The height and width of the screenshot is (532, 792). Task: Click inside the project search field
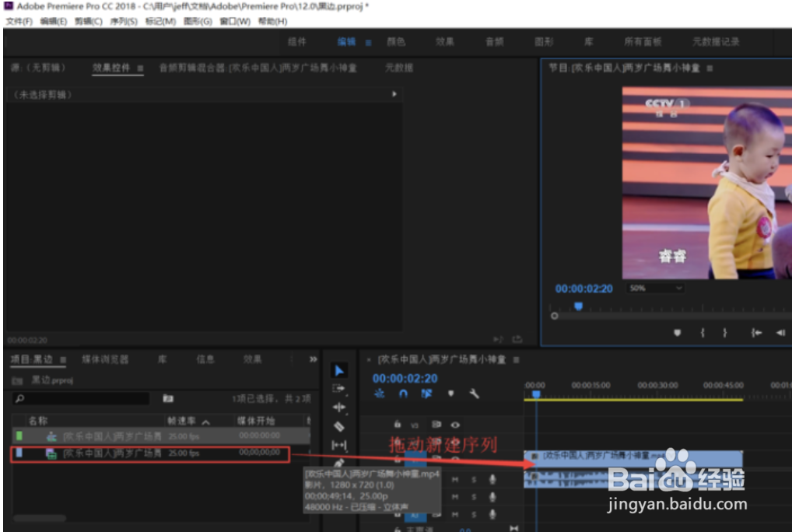pyautogui.click(x=81, y=399)
